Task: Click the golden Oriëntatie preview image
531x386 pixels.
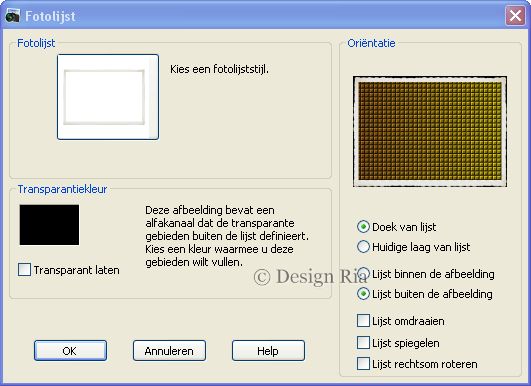Action: point(430,131)
